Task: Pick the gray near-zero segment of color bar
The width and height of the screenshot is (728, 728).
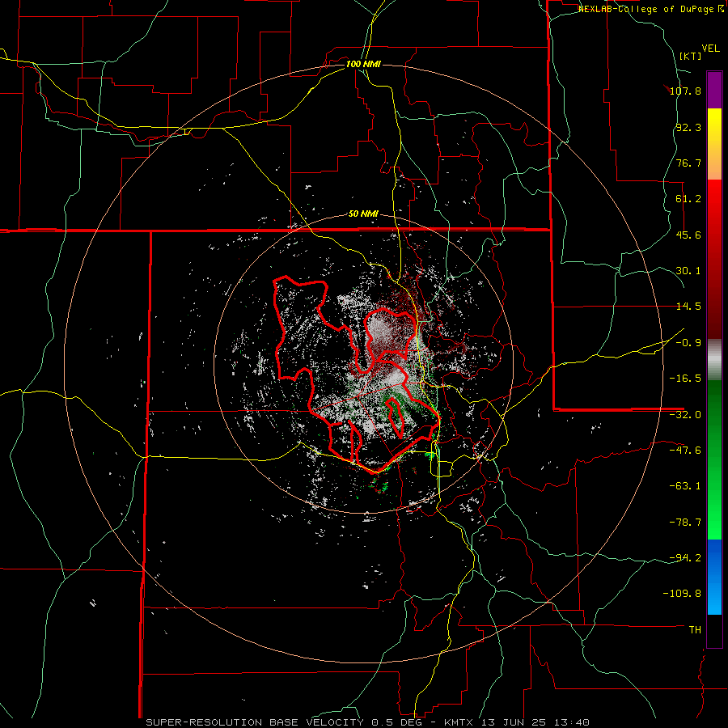Action: tap(714, 360)
